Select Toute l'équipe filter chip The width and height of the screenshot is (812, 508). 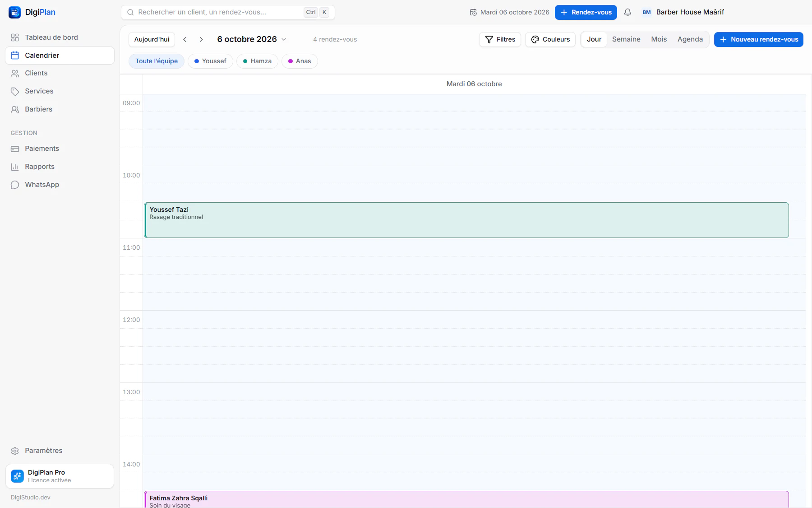pos(157,61)
